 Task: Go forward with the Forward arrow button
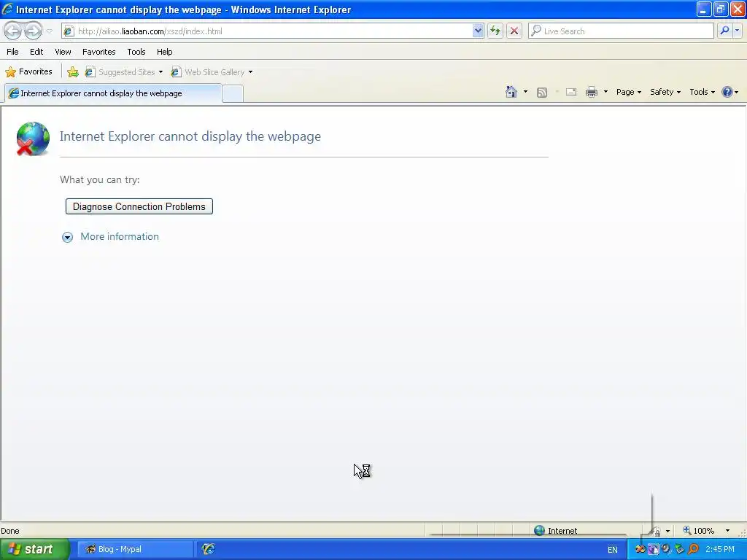(34, 31)
